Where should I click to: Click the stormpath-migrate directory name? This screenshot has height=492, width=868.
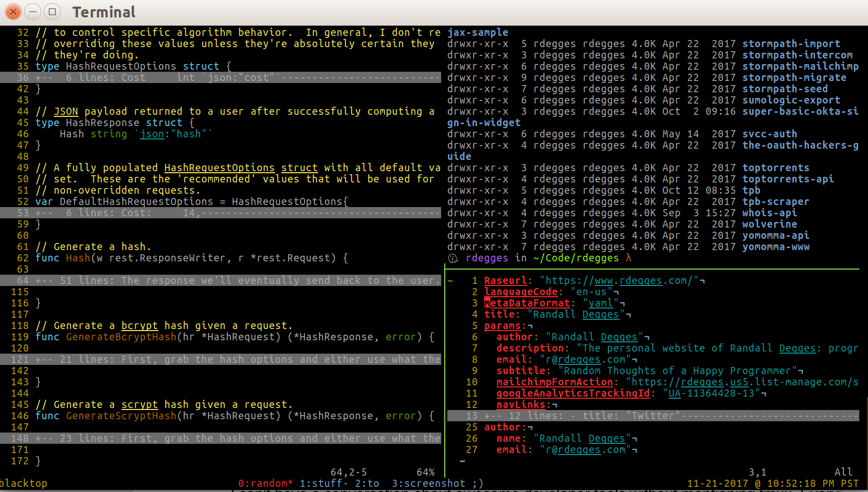click(794, 77)
